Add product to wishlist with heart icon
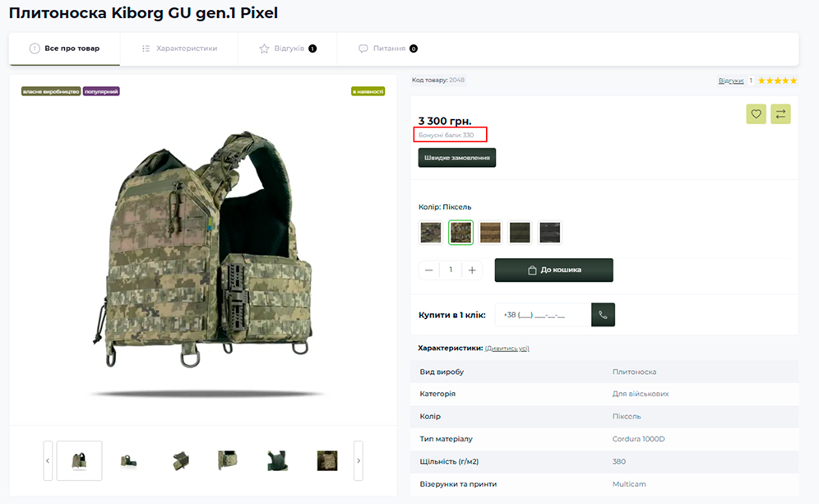This screenshot has width=819, height=504. pos(756,114)
